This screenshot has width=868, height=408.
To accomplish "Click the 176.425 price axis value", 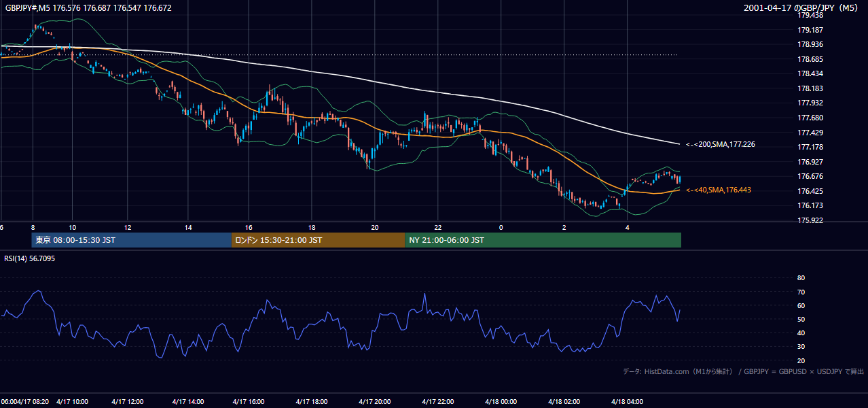I will (x=810, y=191).
